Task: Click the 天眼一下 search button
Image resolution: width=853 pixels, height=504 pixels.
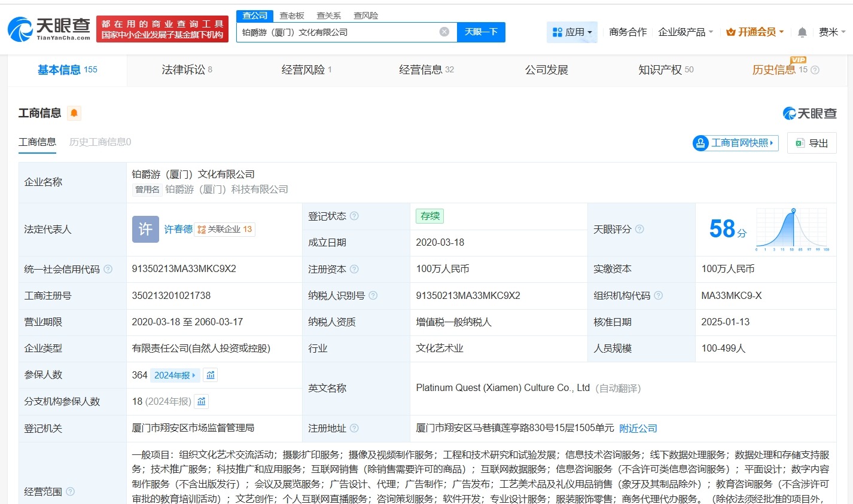Action: pyautogui.click(x=482, y=32)
